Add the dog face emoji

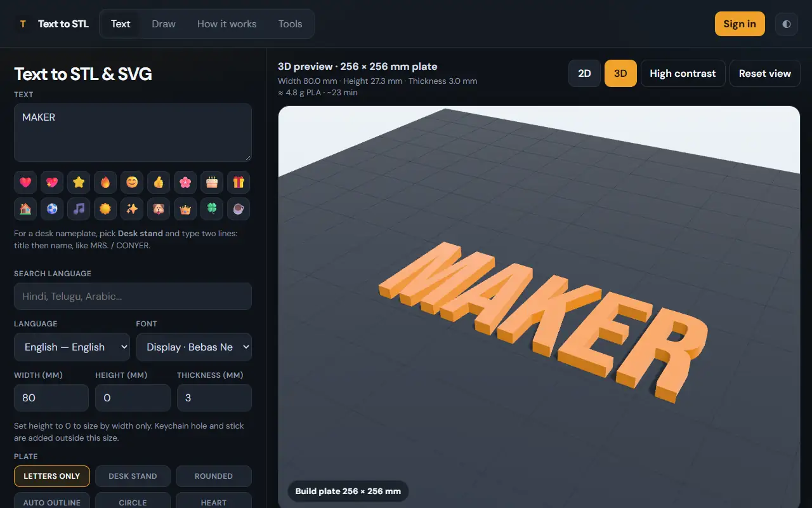[159, 209]
